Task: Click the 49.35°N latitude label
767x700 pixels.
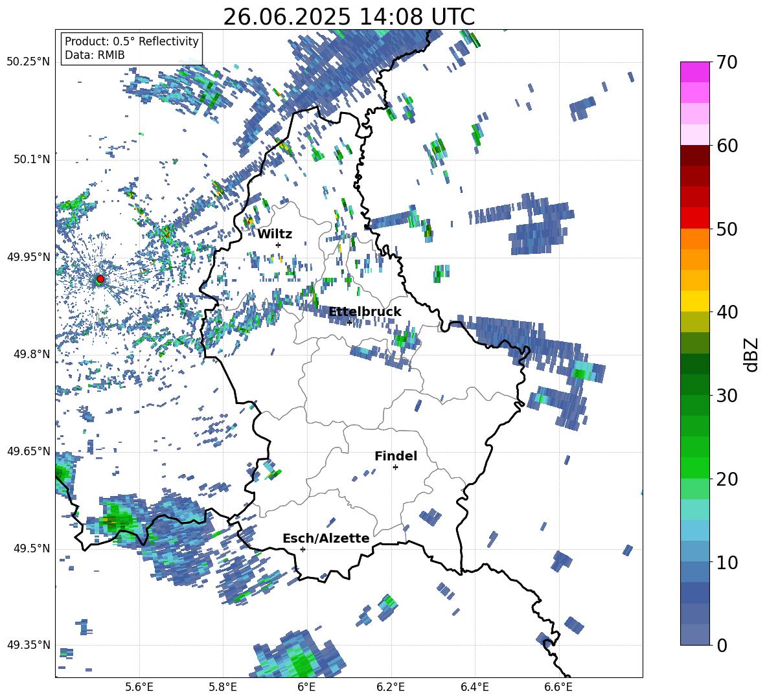Action: click(x=29, y=645)
